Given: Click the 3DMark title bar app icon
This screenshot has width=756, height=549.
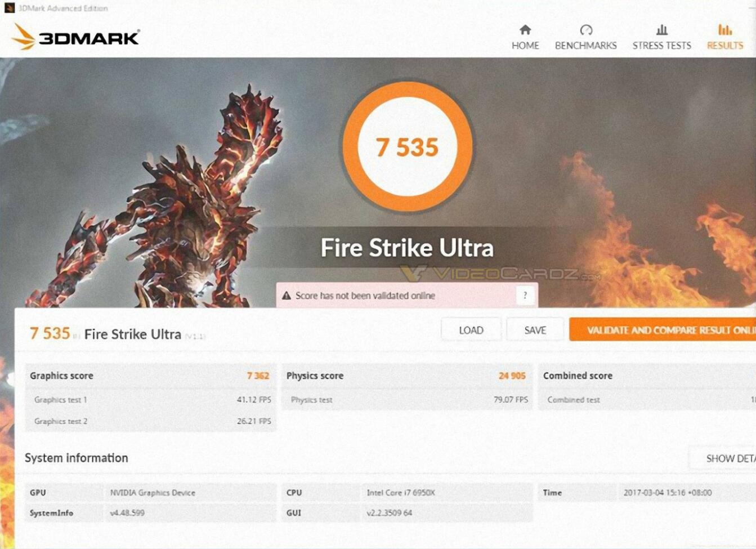Looking at the screenshot, I should 9,8.
